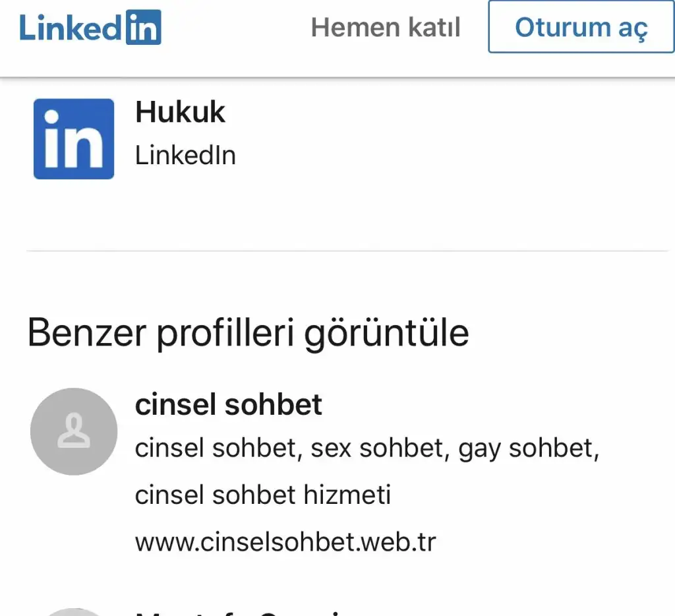The width and height of the screenshot is (675, 616).
Task: Open the "cinsel sohbet" profile name
Action: (x=229, y=405)
